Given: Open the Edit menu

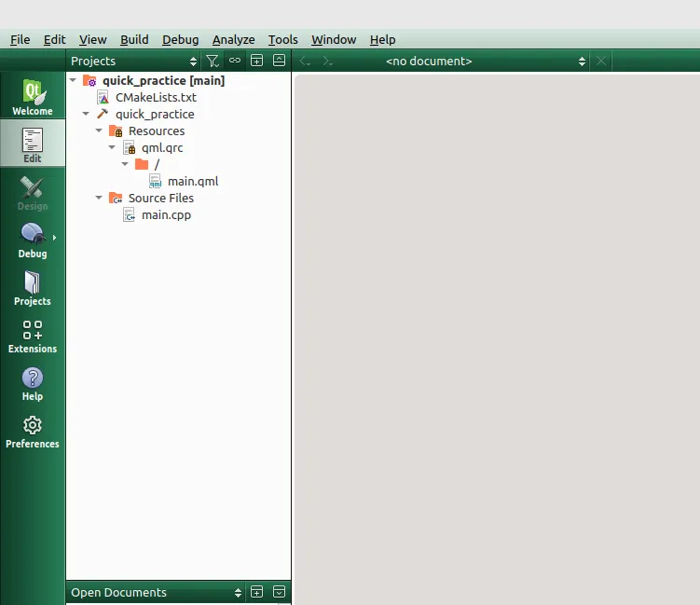Looking at the screenshot, I should pos(54,40).
